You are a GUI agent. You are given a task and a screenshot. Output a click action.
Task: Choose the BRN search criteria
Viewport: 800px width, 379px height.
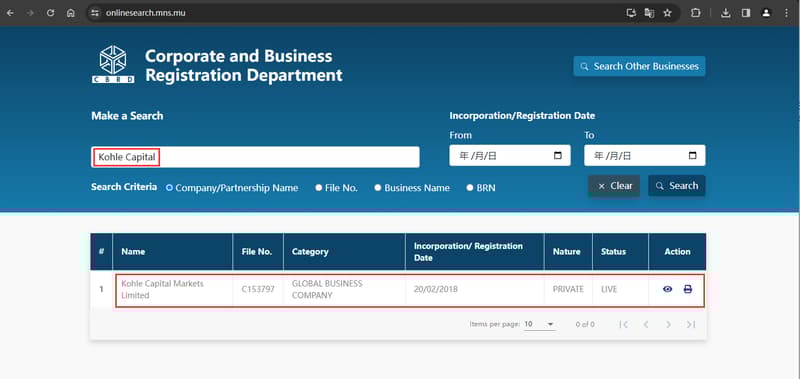470,188
